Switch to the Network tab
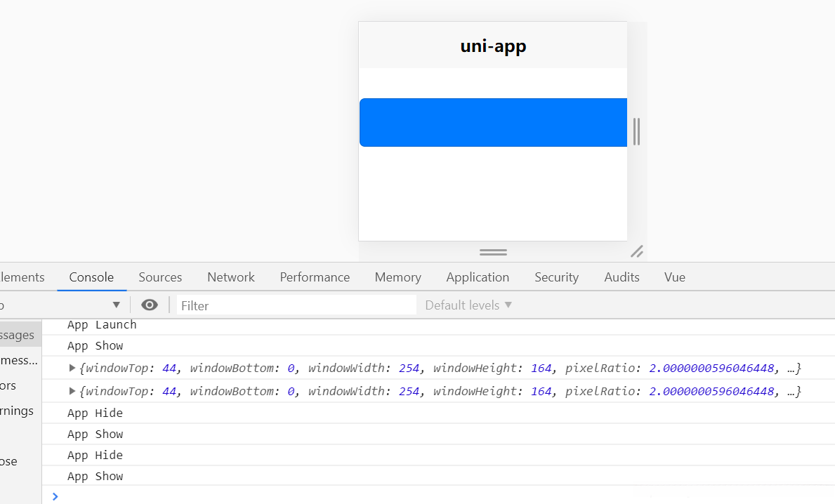This screenshot has height=504, width=835. [231, 277]
